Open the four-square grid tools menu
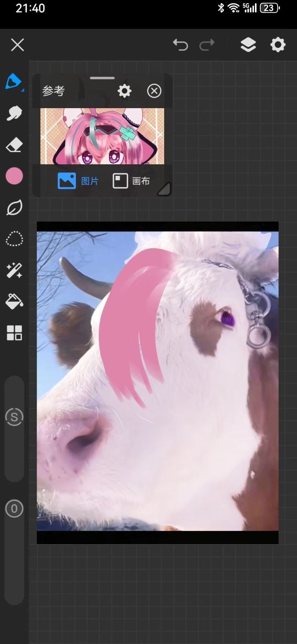 14,333
